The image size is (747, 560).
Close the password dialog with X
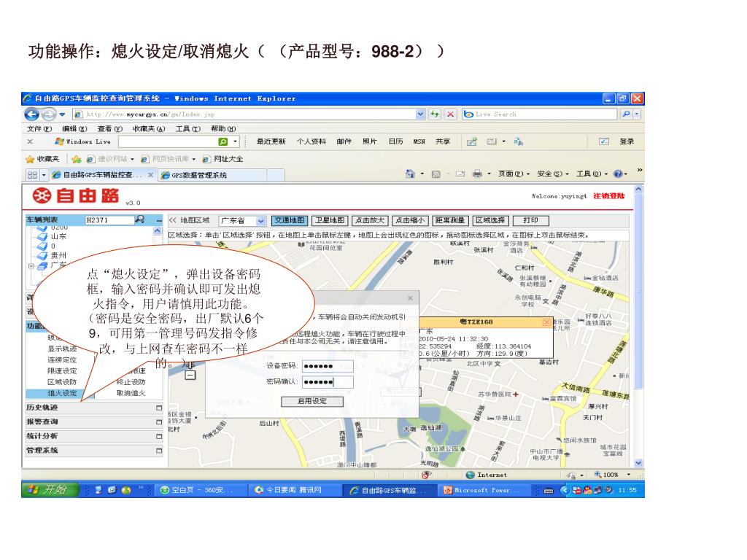(410, 298)
